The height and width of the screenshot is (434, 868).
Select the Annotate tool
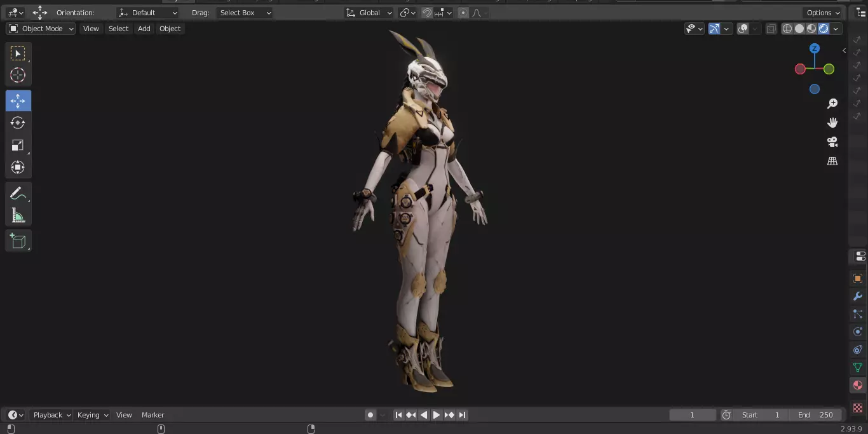click(18, 193)
